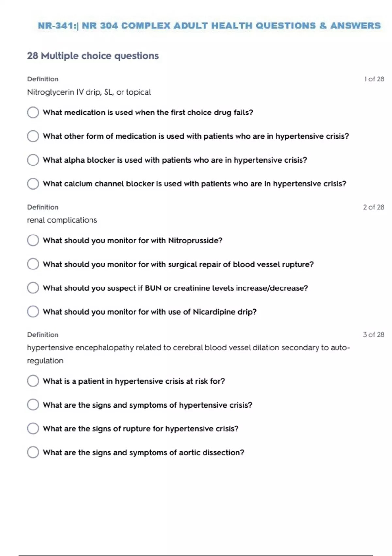Viewport: 392px width, 556px height.
Task: Pick the BUN or creatinine levels answer
Action: [33, 288]
